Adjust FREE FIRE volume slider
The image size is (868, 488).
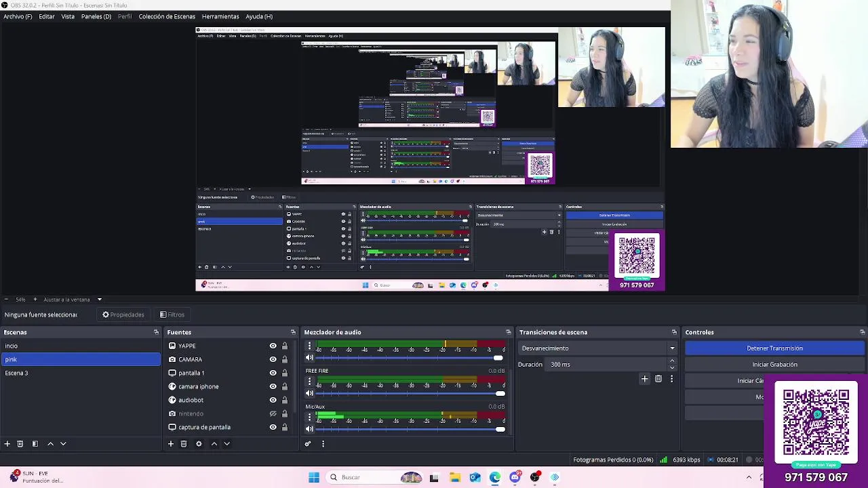(x=410, y=393)
